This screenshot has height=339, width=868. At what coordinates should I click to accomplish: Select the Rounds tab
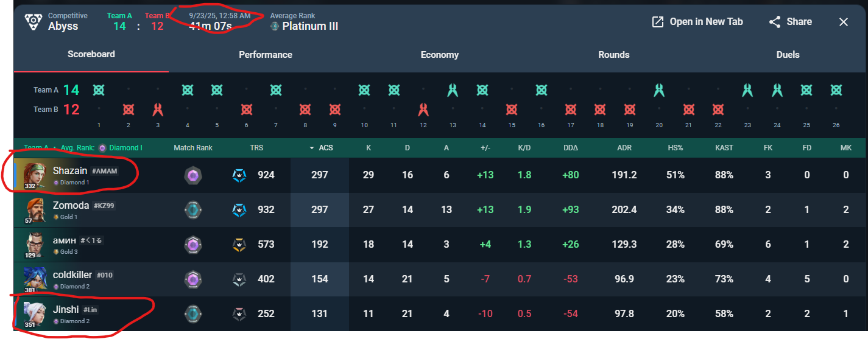pos(613,55)
